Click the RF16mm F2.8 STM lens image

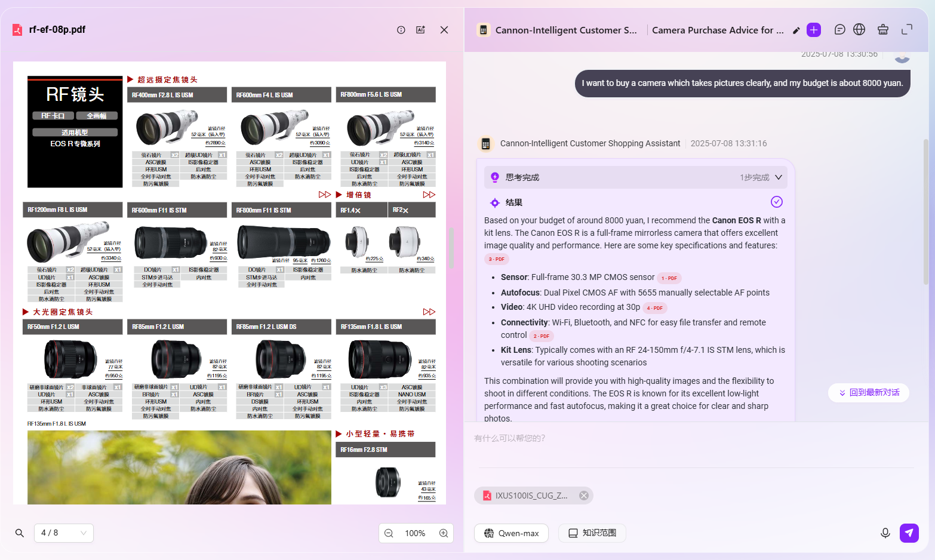point(388,482)
